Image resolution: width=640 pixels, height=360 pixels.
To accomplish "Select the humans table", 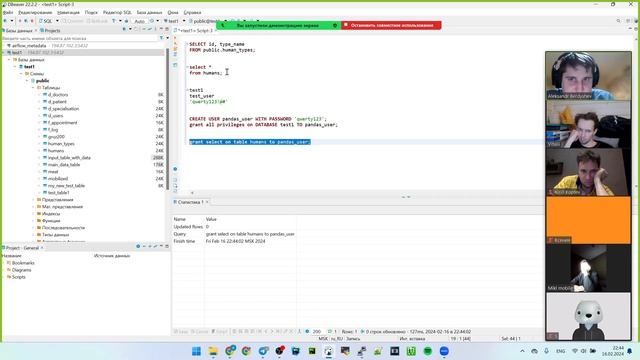I will click(x=56, y=151).
